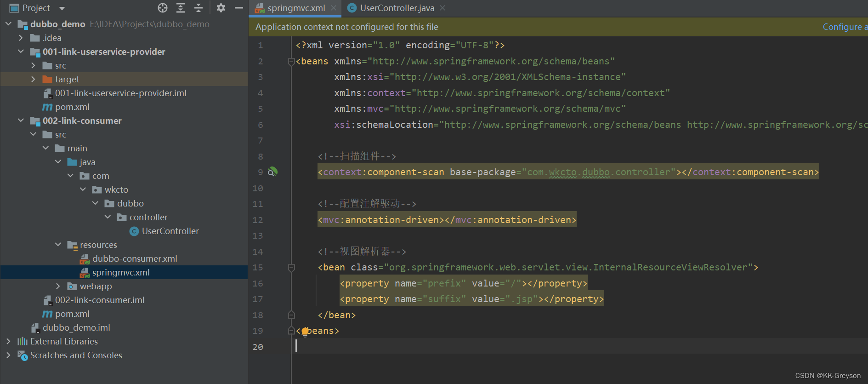Collapse the 002-link-consumer module
Image resolution: width=868 pixels, height=384 pixels.
(21, 120)
